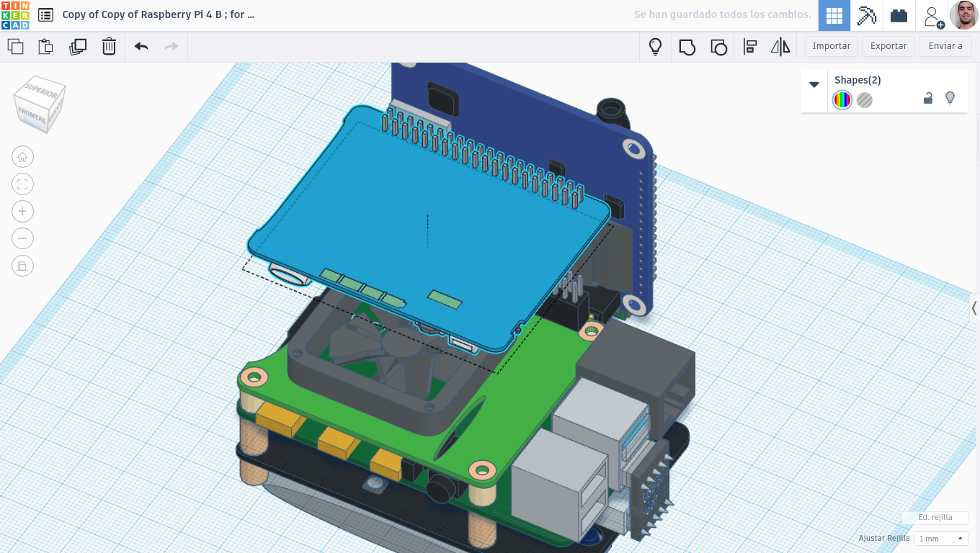Screen dimensions: 980x553
Task: Ungroup the selected shapes
Action: [718, 47]
